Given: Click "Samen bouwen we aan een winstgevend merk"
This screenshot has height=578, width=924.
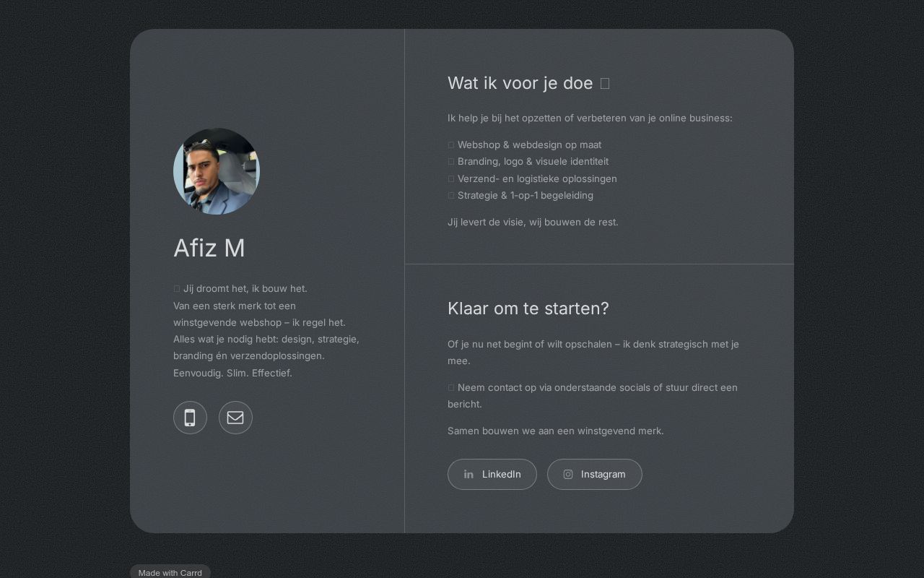Looking at the screenshot, I should (x=555, y=431).
